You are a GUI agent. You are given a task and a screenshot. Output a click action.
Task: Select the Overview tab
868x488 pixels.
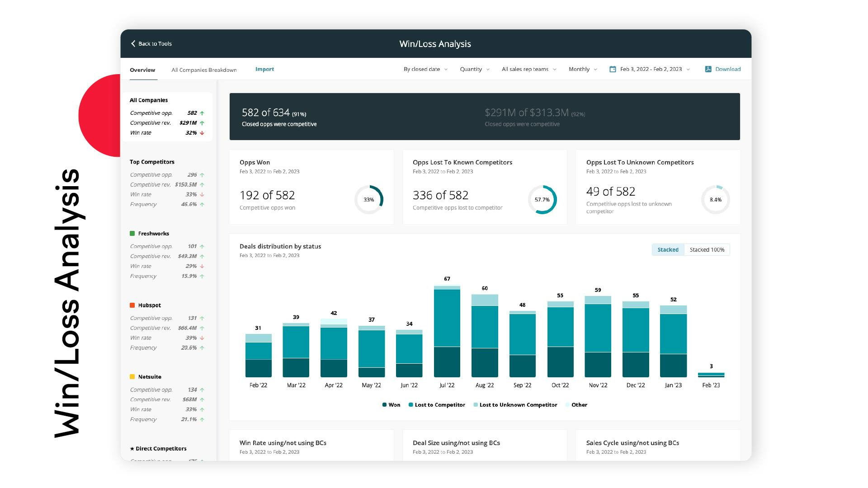click(x=142, y=70)
